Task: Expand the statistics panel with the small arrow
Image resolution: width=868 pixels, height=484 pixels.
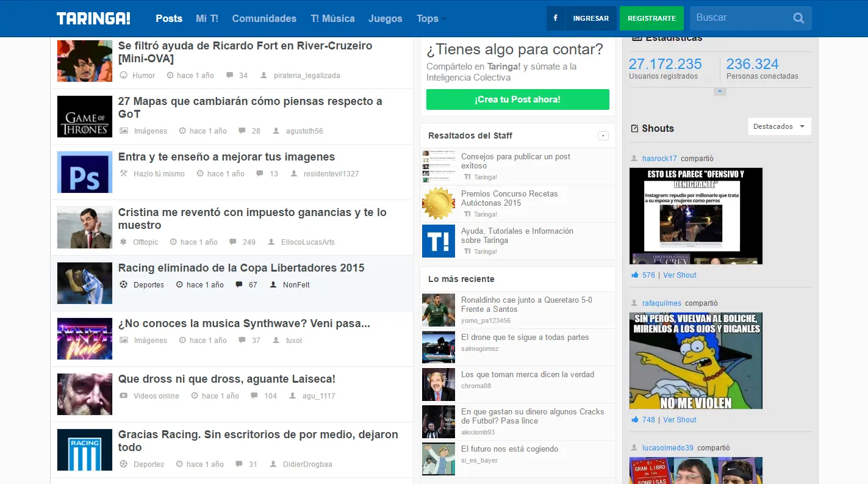Action: click(720, 92)
